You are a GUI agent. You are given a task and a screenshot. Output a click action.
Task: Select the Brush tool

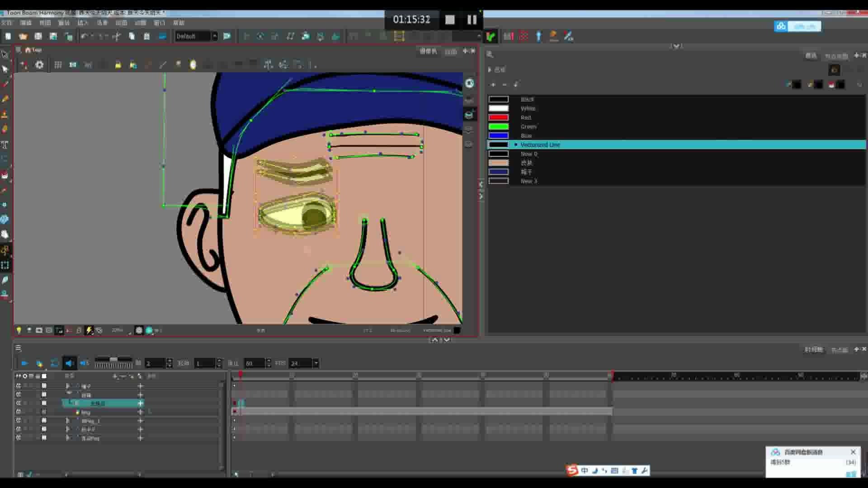pyautogui.click(x=5, y=84)
